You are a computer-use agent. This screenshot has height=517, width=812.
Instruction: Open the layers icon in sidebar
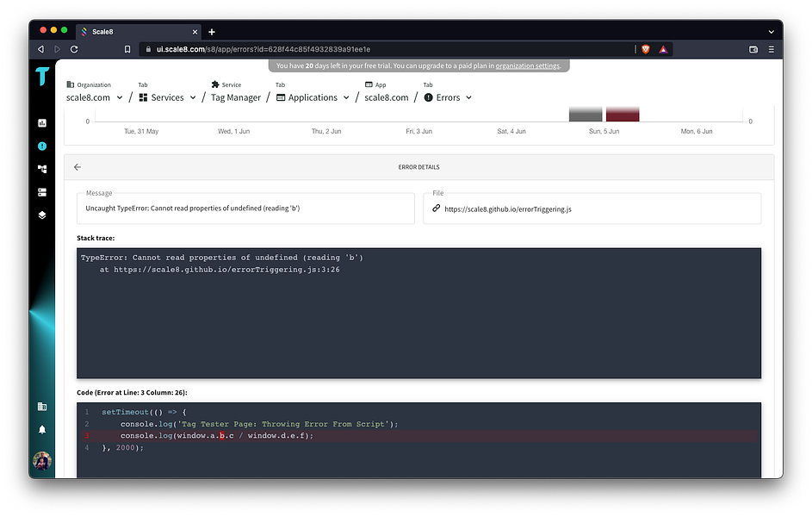click(42, 215)
